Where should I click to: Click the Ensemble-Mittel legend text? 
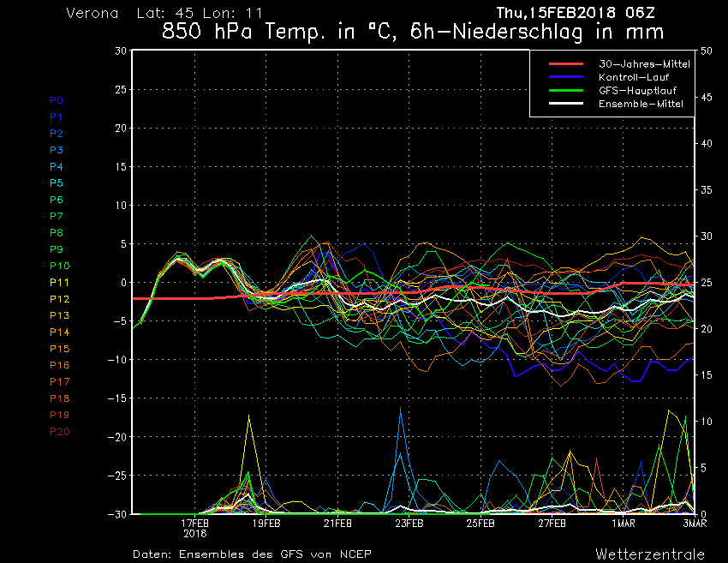pos(641,104)
